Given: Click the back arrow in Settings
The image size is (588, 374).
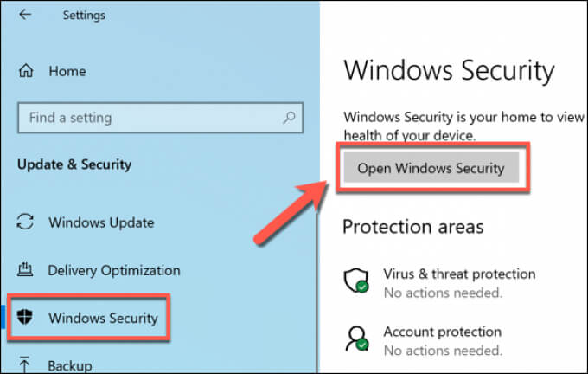Looking at the screenshot, I should click(25, 15).
